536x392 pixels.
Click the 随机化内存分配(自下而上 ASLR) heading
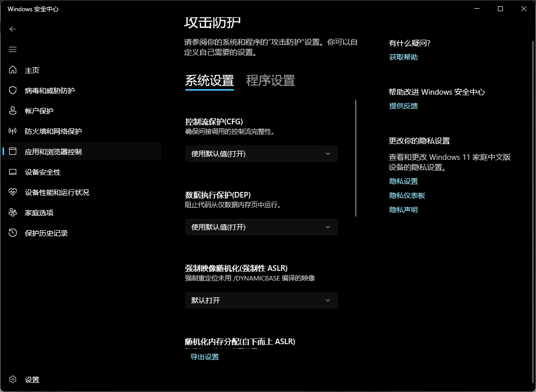click(x=240, y=342)
